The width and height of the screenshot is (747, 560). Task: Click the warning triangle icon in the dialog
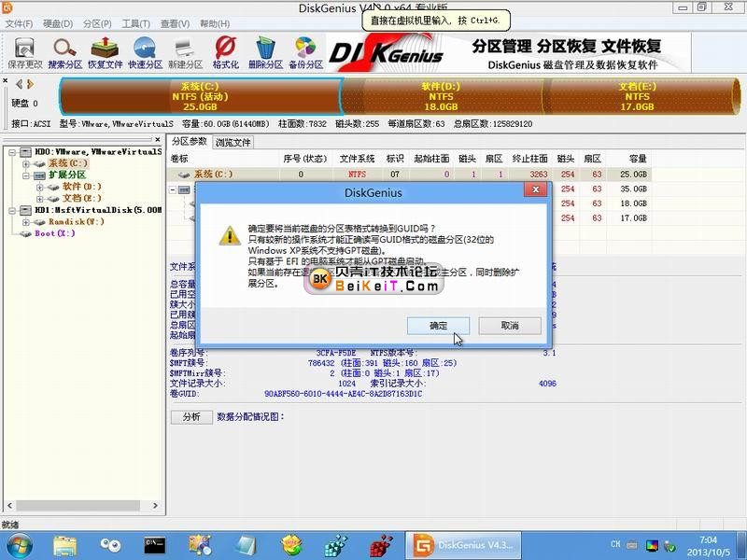(230, 236)
